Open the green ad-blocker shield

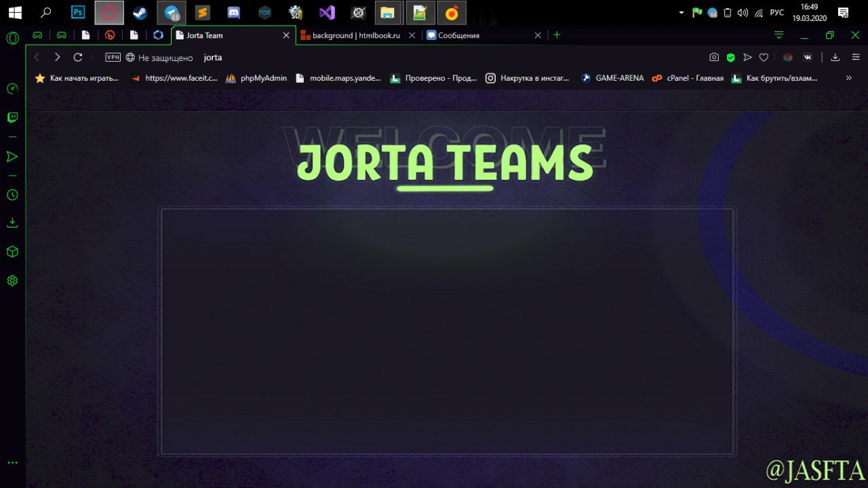731,58
